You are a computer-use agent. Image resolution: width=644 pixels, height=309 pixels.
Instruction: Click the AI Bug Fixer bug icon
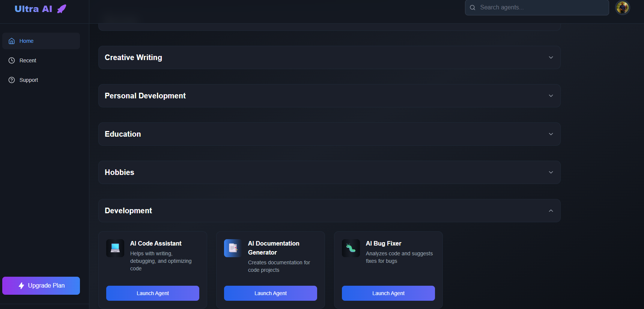(x=351, y=248)
